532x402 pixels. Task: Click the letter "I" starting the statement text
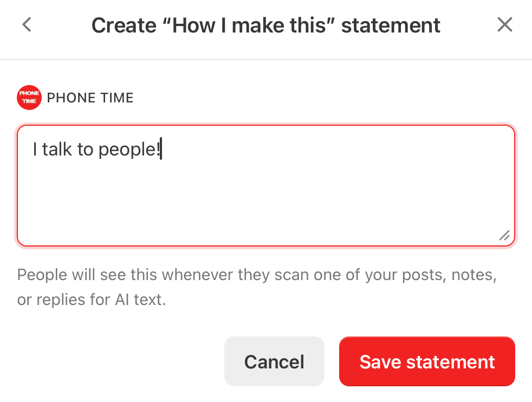pos(35,150)
